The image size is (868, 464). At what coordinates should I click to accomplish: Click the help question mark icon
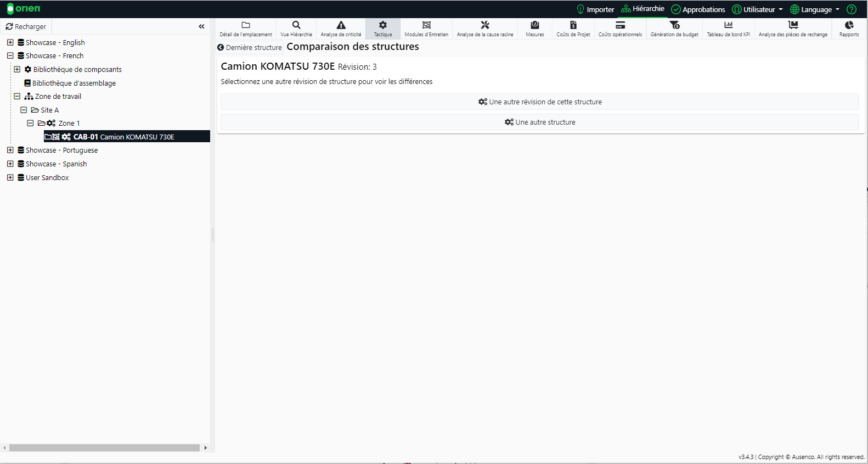pyautogui.click(x=852, y=9)
